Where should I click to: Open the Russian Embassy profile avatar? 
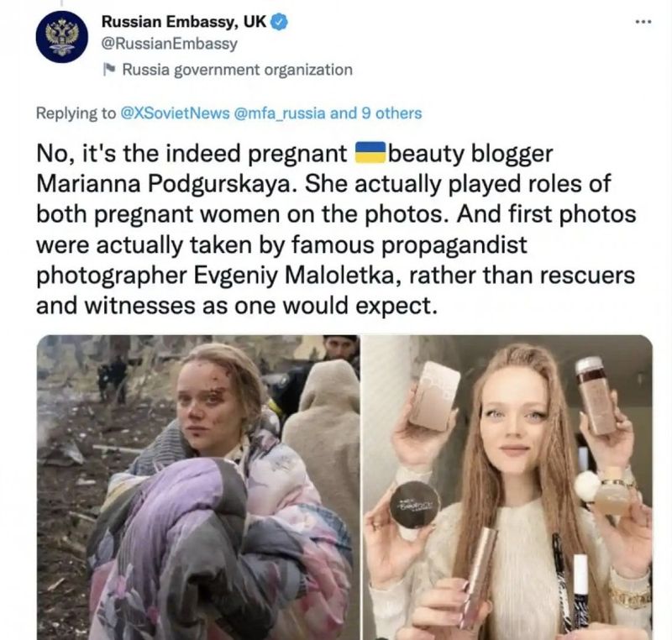click(62, 36)
